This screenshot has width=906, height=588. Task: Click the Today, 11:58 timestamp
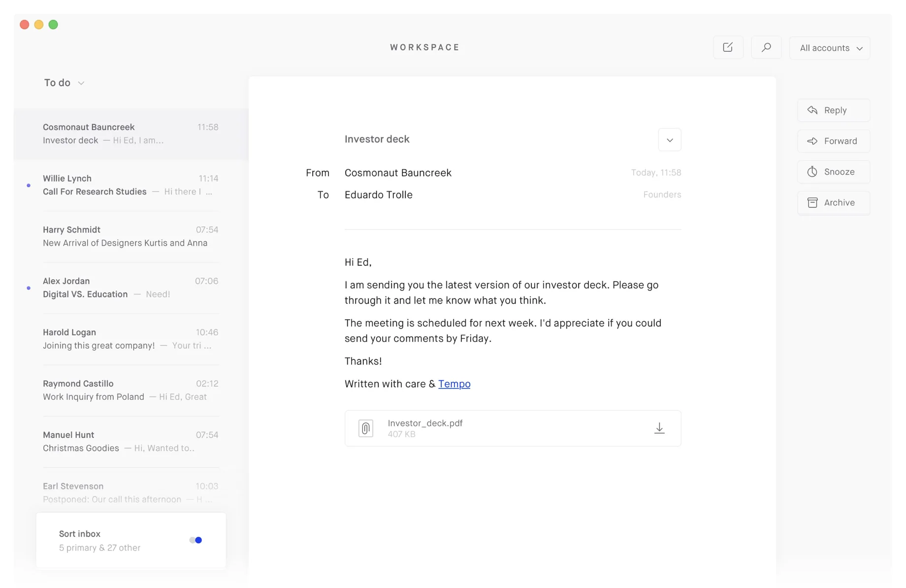point(656,172)
